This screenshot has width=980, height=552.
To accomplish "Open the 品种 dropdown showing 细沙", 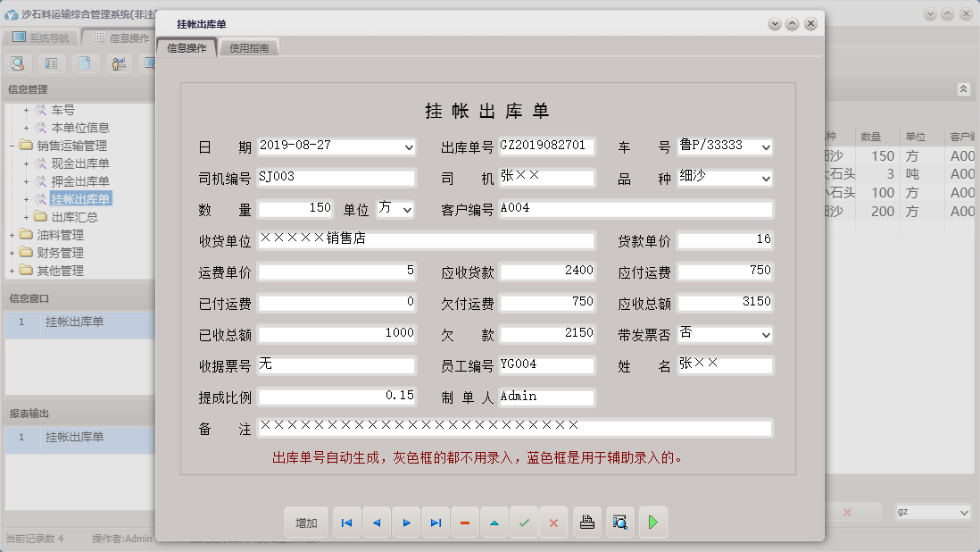I will (766, 180).
